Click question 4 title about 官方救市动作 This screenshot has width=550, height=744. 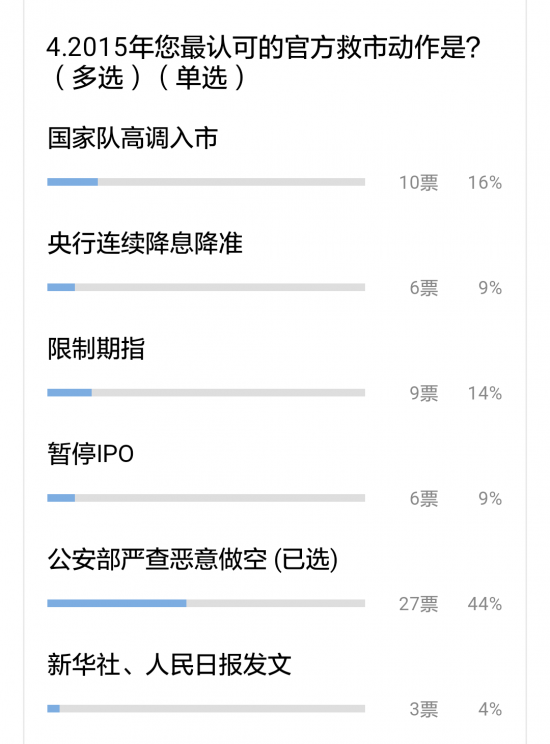coord(264,62)
